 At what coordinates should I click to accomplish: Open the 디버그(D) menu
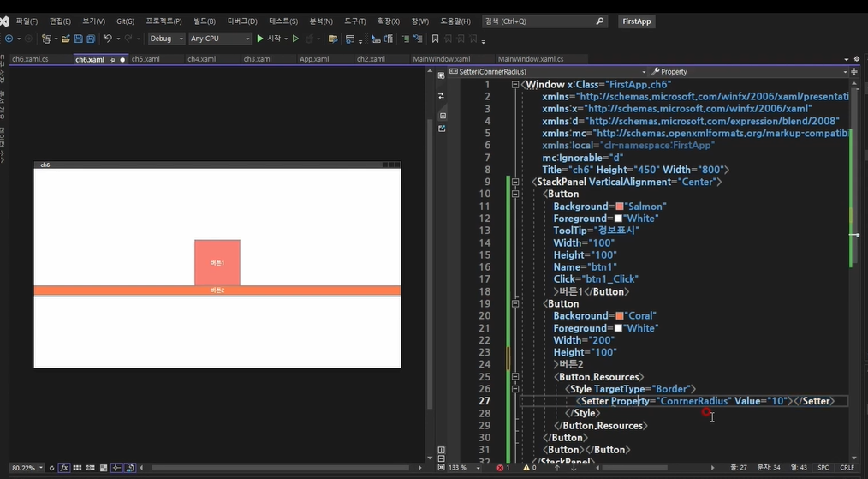(242, 21)
